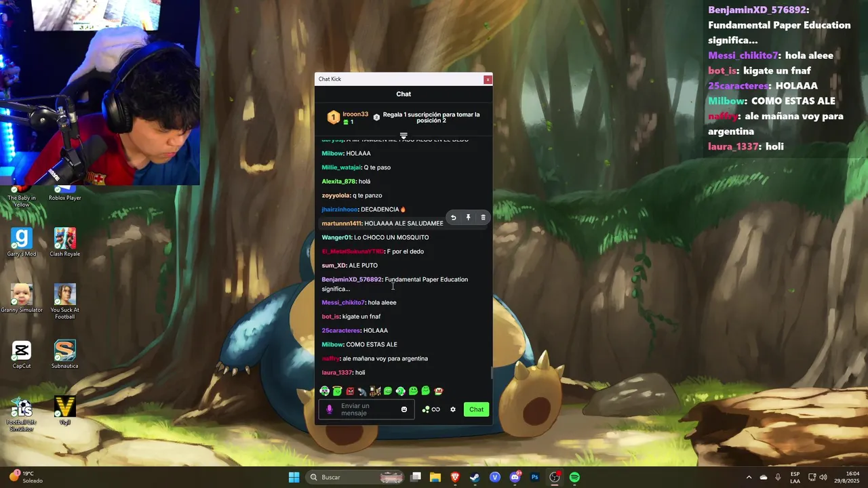Click username Irooon33 in leaderboard
This screenshot has height=488, width=868.
(x=355, y=114)
